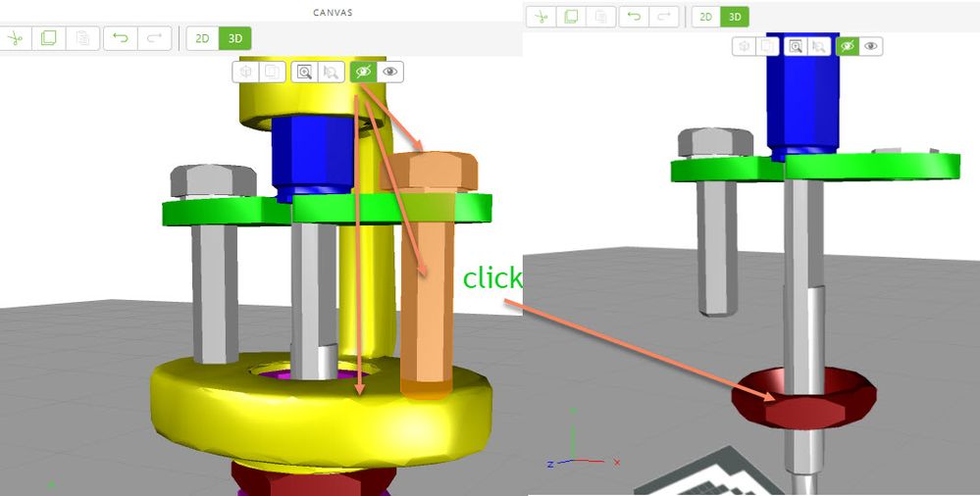Switch the right canvas to 2D view
The width and height of the screenshot is (980, 496).
(x=705, y=17)
